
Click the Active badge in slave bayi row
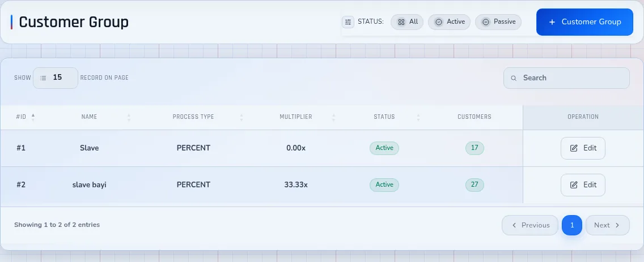click(x=384, y=185)
